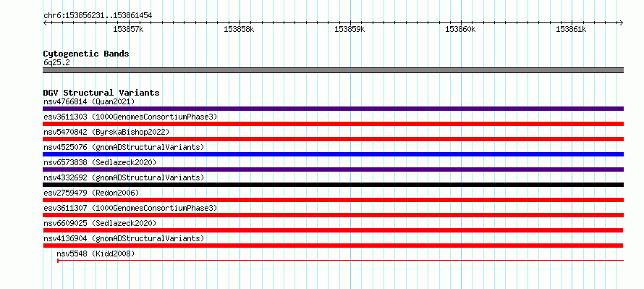Open nsv4525076 (gnomADStructuralVariants) label

click(x=124, y=147)
